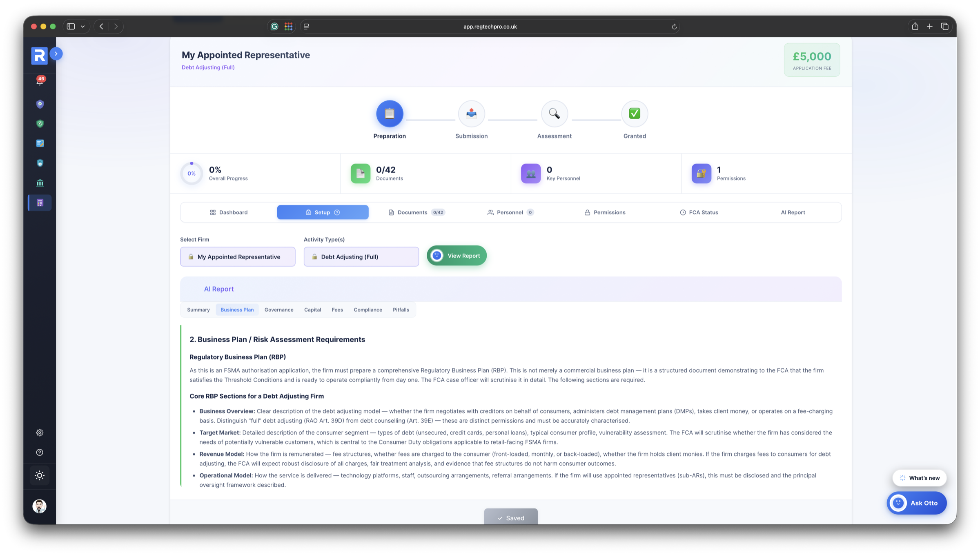This screenshot has width=980, height=555.
Task: Show the tab overview
Action: (945, 27)
